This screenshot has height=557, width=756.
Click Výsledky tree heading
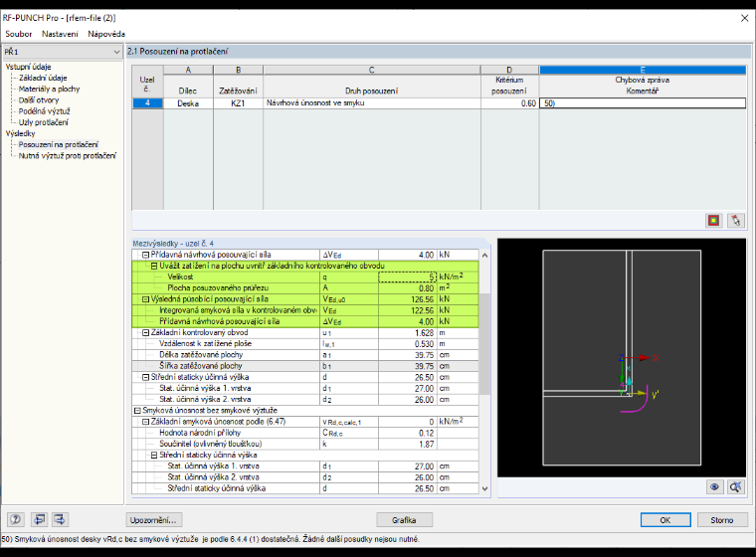pos(20,133)
